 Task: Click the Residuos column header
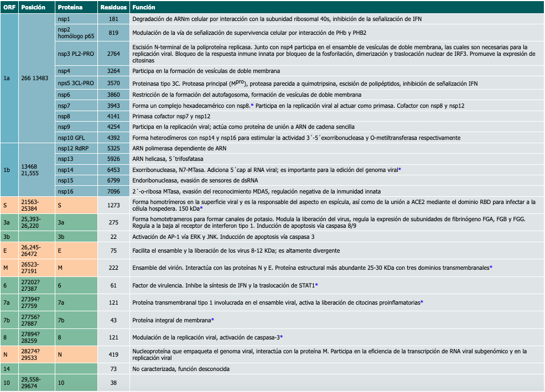tap(113, 8)
